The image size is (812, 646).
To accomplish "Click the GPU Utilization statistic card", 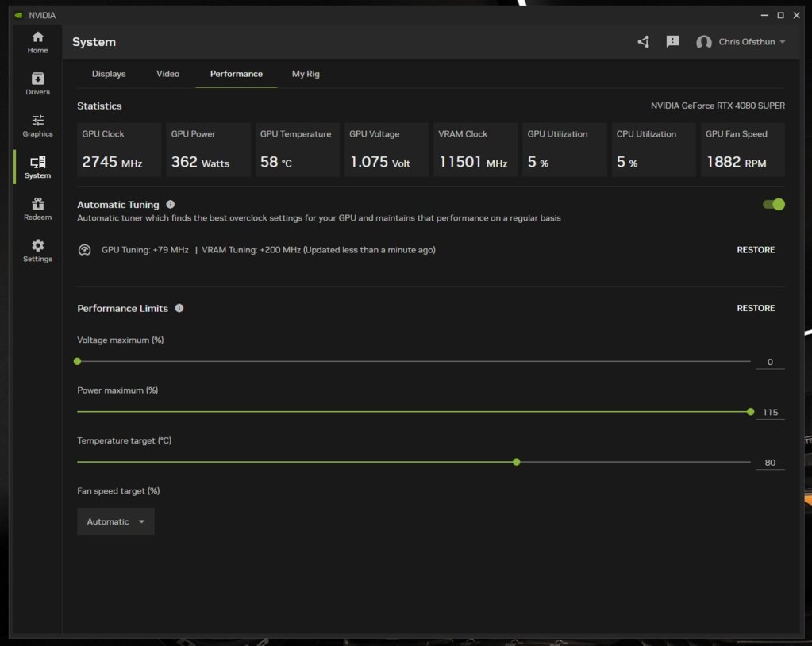I will 564,149.
